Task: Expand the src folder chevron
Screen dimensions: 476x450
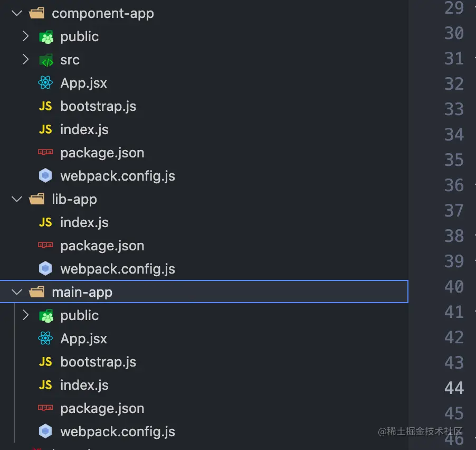Action: 26,60
